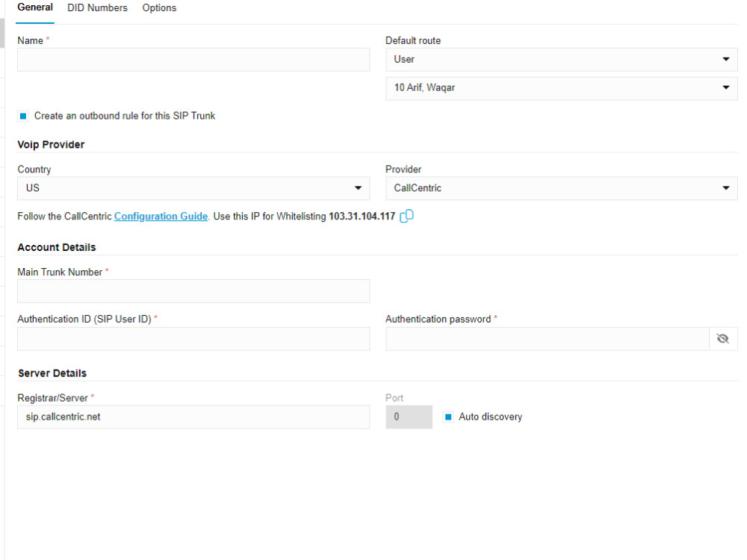Click the disabled Port field

click(409, 417)
